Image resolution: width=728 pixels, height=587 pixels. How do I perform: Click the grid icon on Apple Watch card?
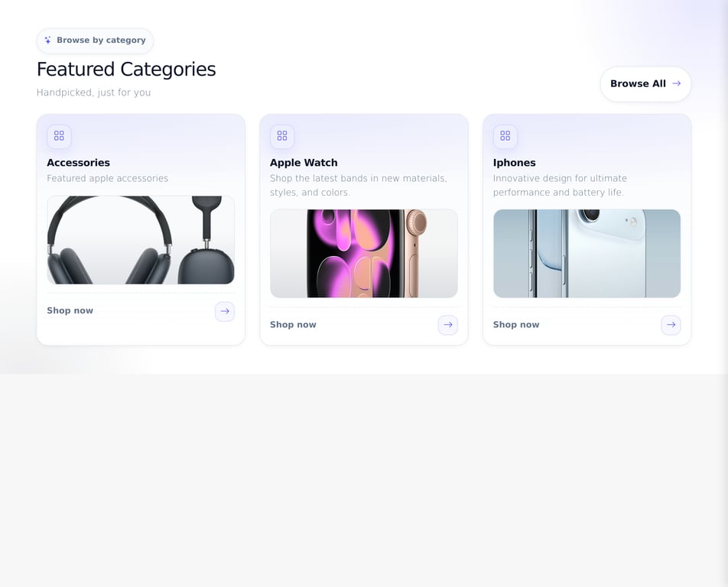(x=282, y=136)
